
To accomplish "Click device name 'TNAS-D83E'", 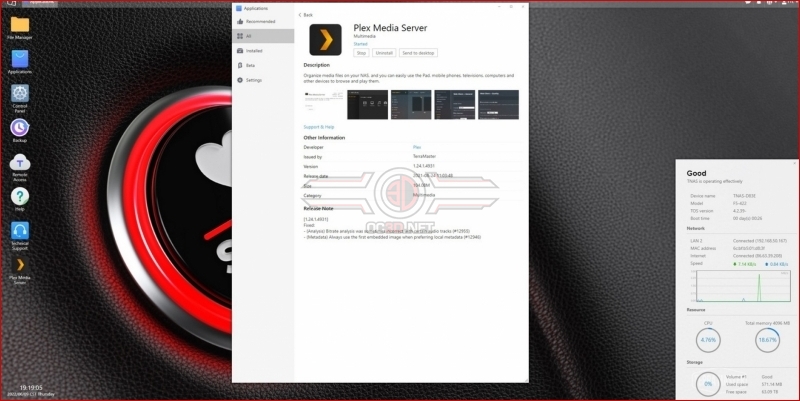I will point(744,196).
